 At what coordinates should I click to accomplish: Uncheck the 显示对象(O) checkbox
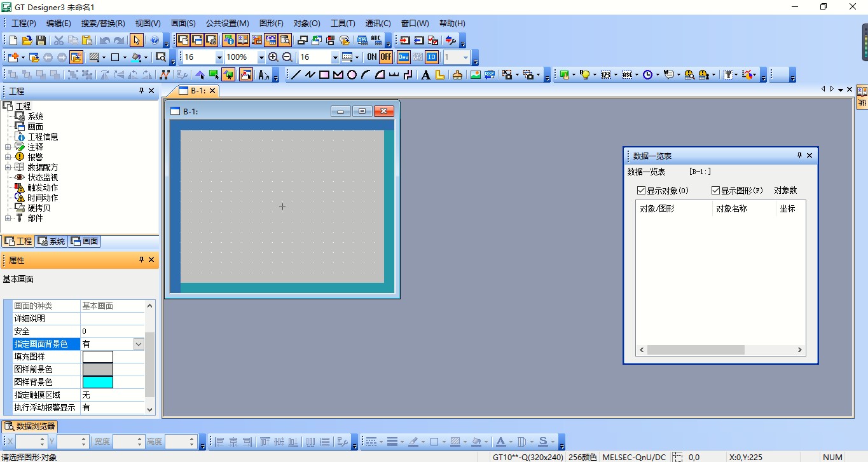[x=642, y=191]
